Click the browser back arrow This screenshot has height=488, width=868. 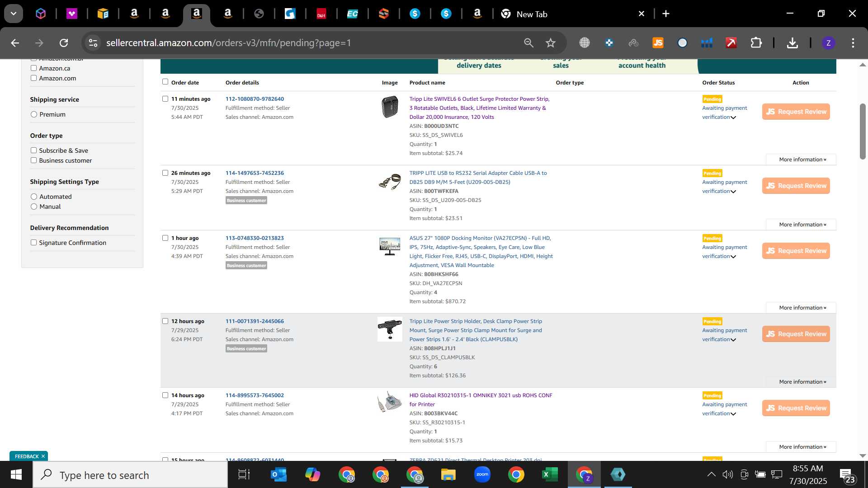coord(15,43)
